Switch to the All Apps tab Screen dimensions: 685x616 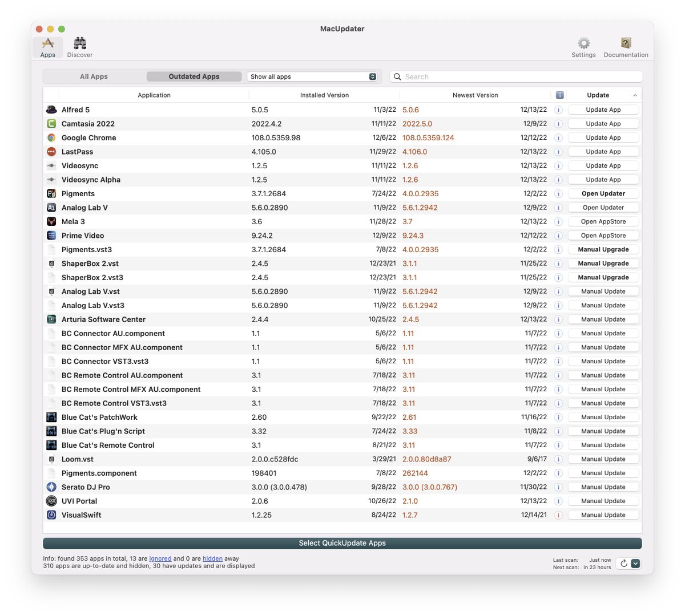pos(94,76)
